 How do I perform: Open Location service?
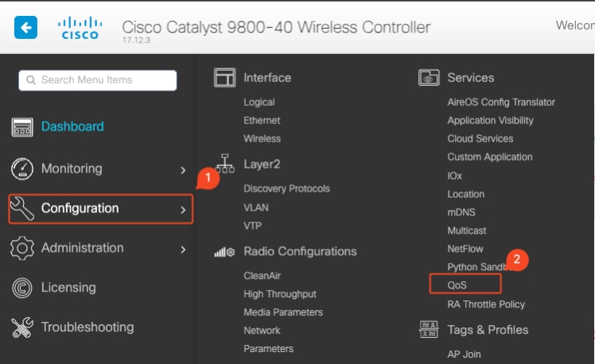coord(466,194)
